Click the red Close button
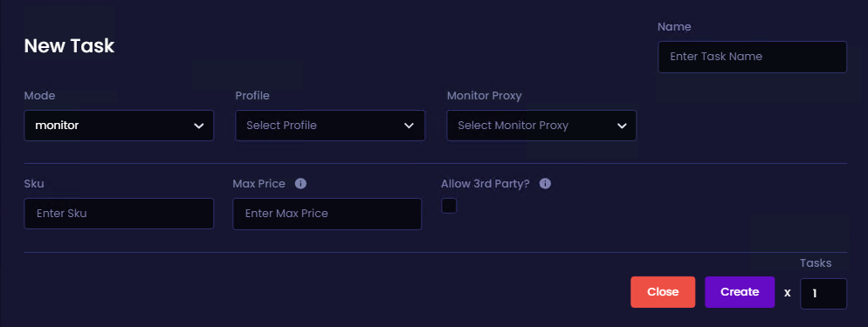This screenshot has height=327, width=868. click(x=663, y=291)
